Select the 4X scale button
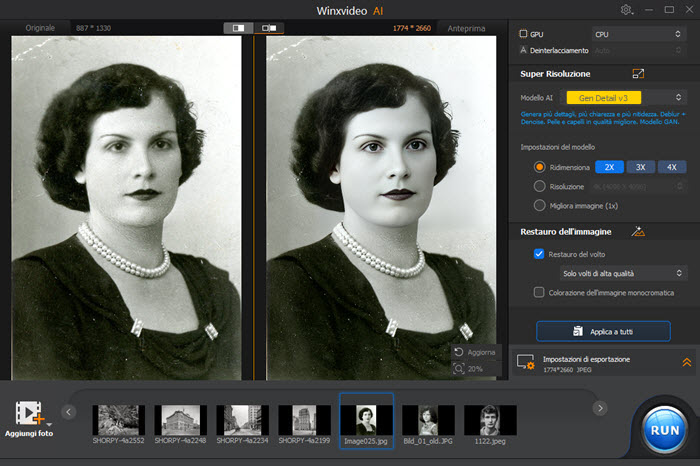 coord(671,167)
